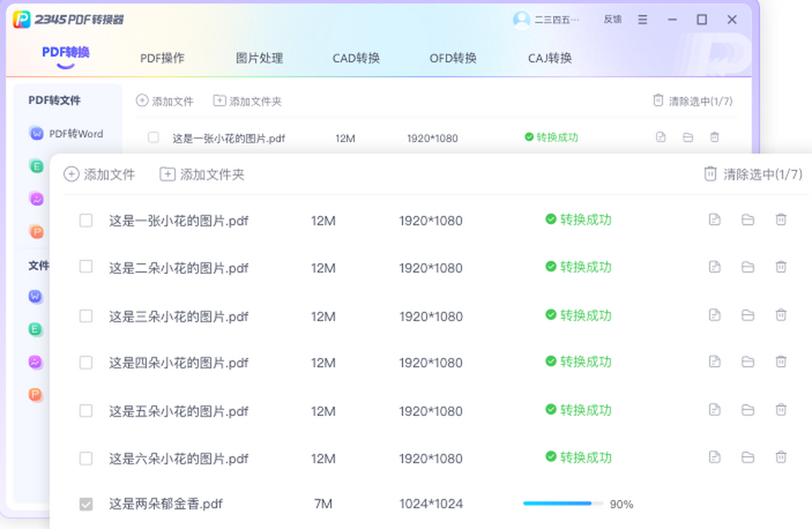Delete 这是四朵小花的图片.pdf using its trash icon
The height and width of the screenshot is (529, 812).
[x=781, y=362]
